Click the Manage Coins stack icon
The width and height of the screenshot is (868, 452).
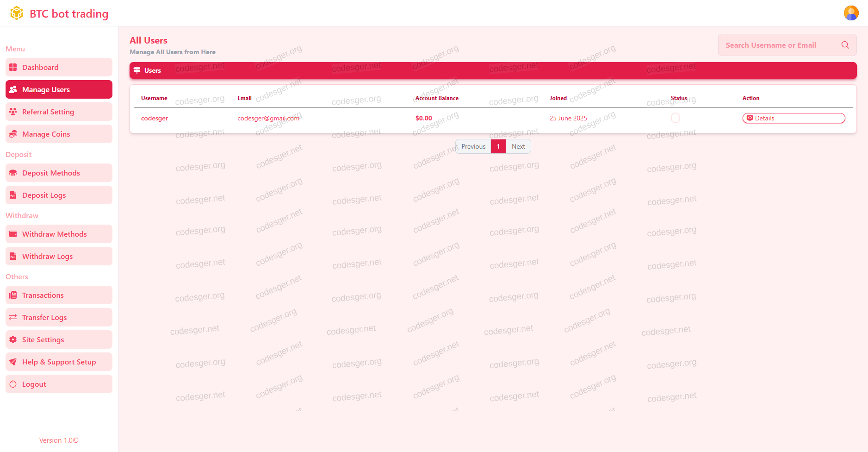tap(13, 134)
